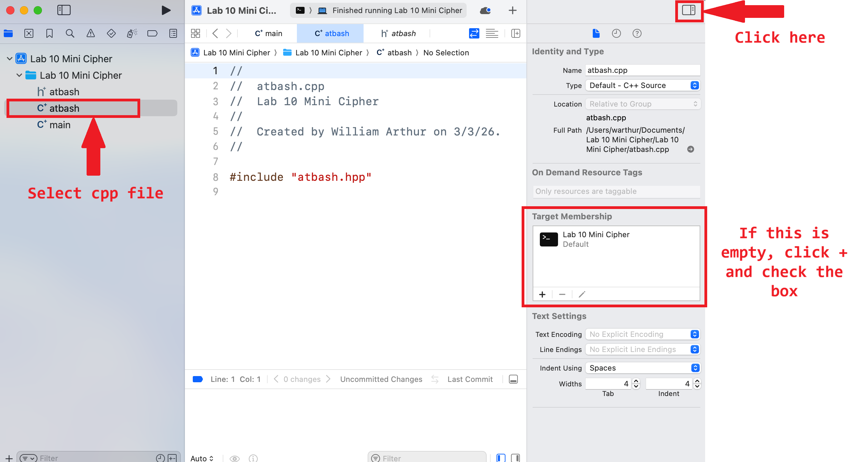Click the Run play button
Viewport: 868px width, 462px height.
click(x=166, y=10)
